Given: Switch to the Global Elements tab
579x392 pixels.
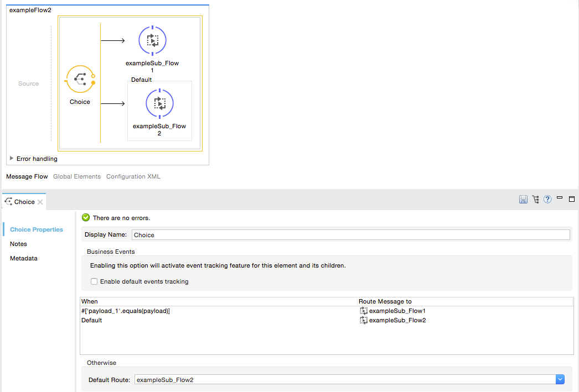Looking at the screenshot, I should [77, 176].
